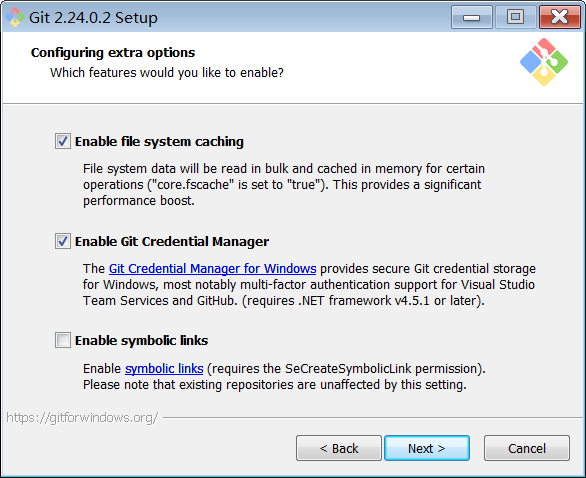Click the Enable Git Credential Manager label
The image size is (586, 478).
172,242
